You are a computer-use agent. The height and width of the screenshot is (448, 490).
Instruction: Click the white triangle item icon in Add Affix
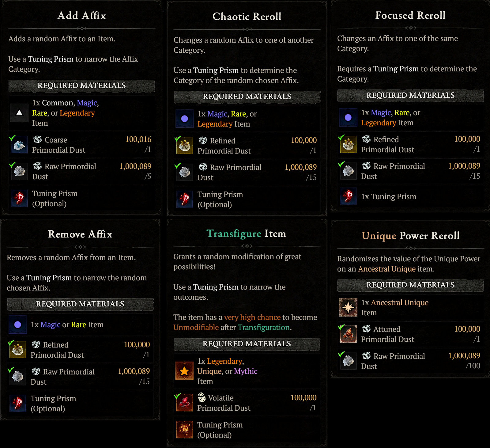[x=19, y=113]
